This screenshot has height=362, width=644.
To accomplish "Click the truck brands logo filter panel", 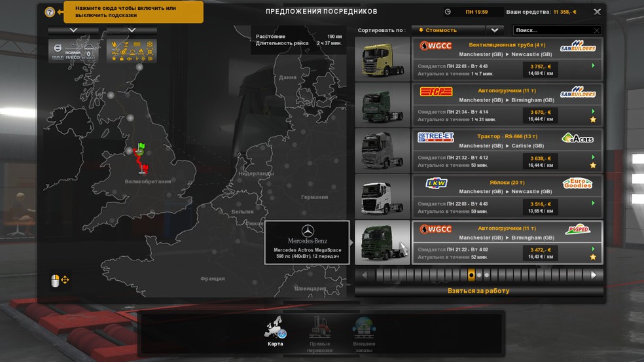I will tap(74, 51).
